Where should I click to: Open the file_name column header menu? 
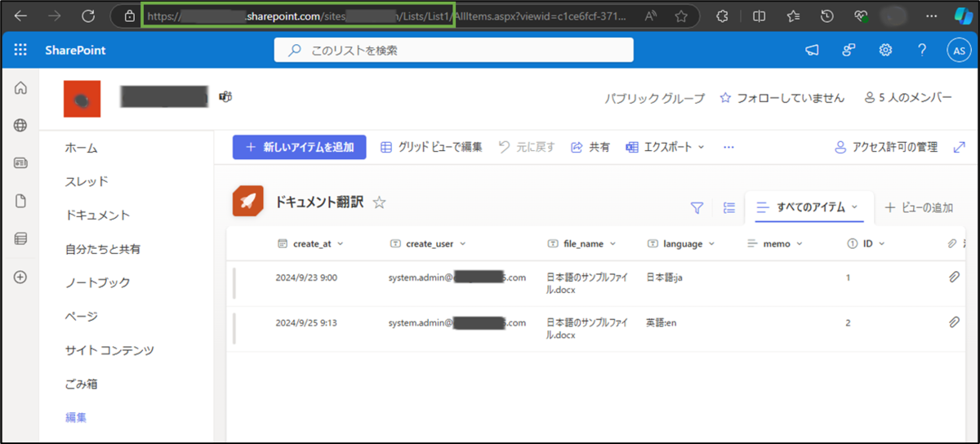(x=582, y=243)
